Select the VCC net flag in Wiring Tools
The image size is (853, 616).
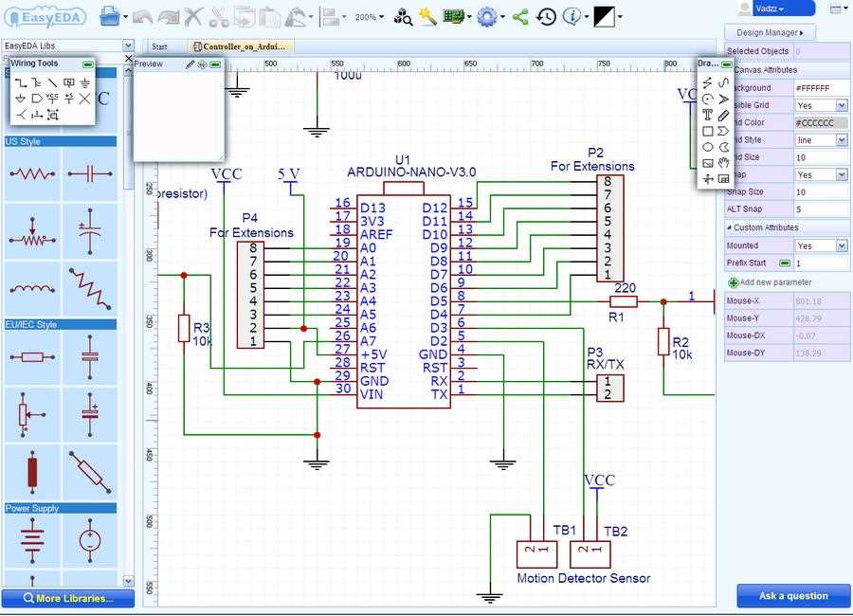click(x=52, y=99)
